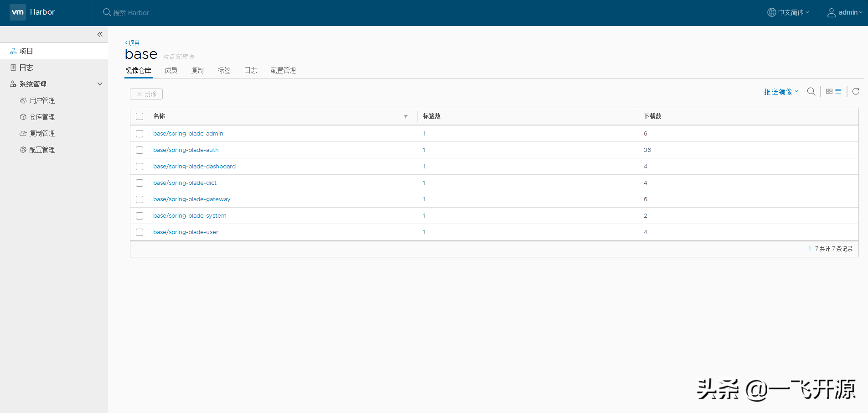This screenshot has height=413, width=868.
Task: Open base/spring-blade-auth repository
Action: tap(186, 150)
